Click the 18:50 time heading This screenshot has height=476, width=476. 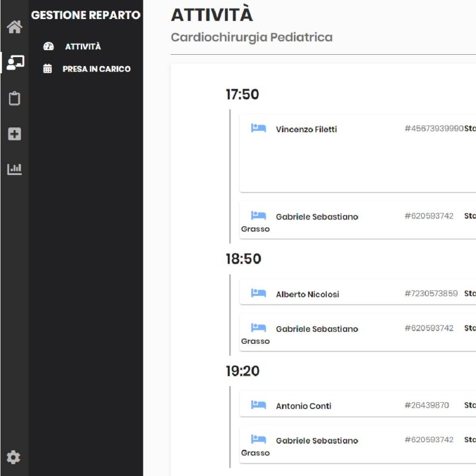[x=243, y=259]
